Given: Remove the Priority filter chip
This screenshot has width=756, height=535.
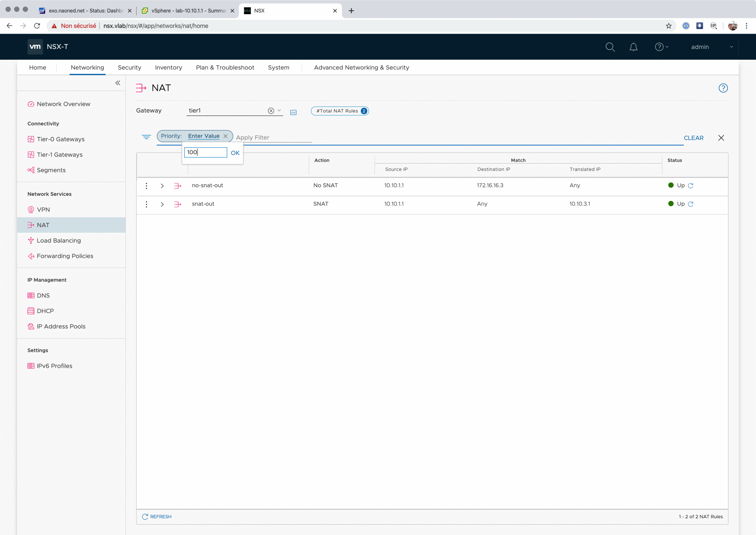Looking at the screenshot, I should tap(225, 136).
